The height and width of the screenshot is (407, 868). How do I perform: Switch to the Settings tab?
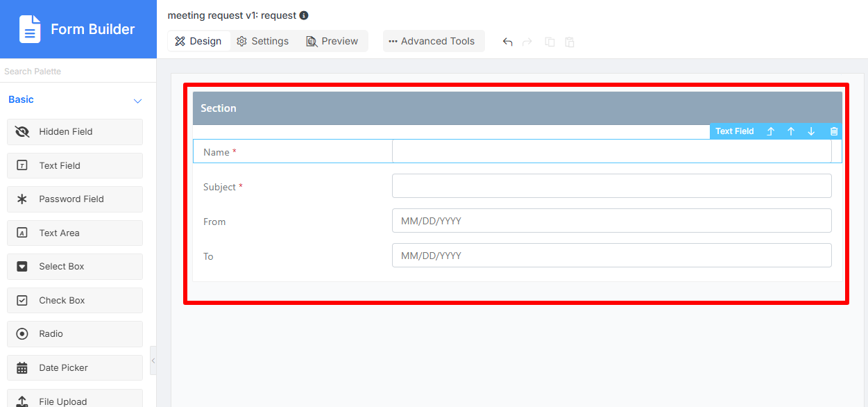click(x=262, y=41)
